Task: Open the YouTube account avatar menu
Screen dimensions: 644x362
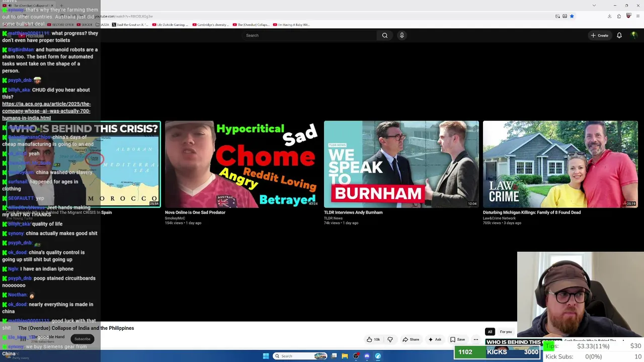Action: 634,35
